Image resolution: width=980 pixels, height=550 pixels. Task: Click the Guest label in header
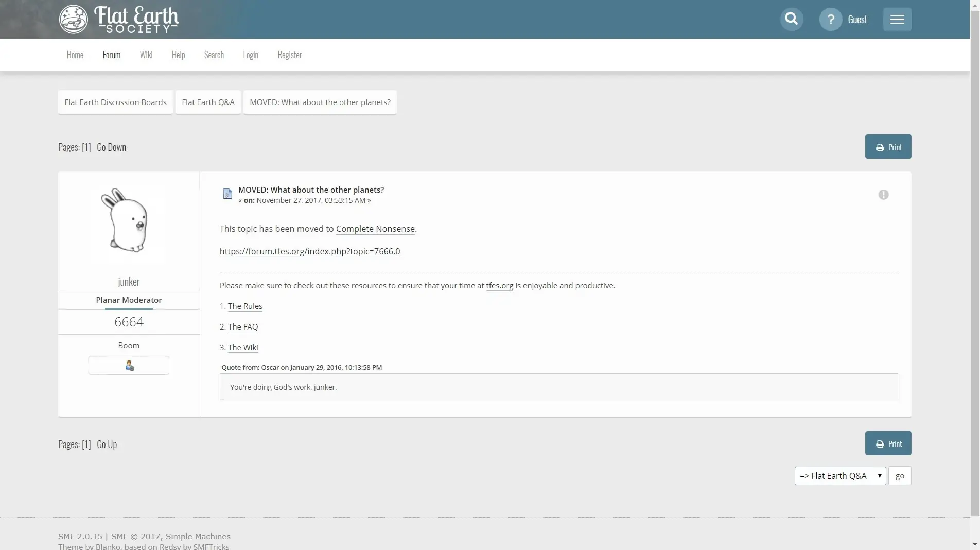coord(857,20)
